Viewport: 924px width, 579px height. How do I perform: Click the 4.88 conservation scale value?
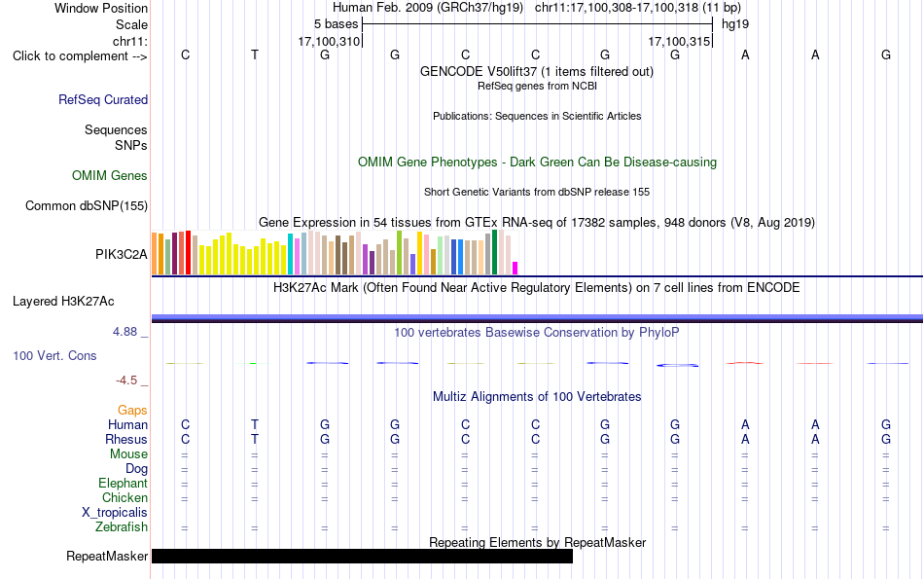[125, 332]
